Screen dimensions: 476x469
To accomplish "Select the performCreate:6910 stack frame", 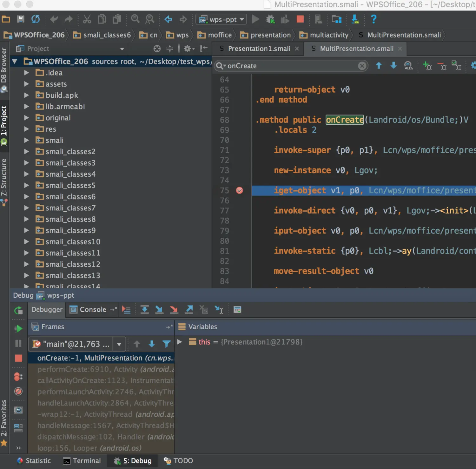I will click(102, 369).
